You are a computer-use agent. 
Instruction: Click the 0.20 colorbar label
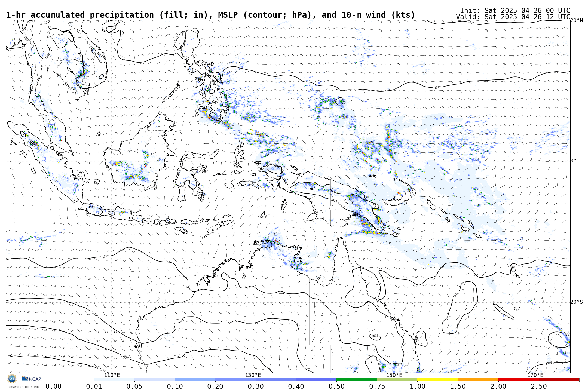tap(215, 386)
